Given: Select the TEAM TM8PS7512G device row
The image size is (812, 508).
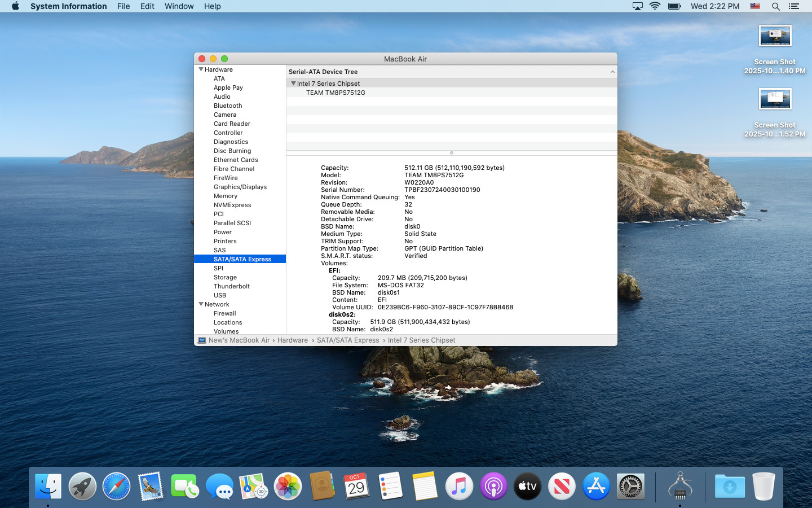Looking at the screenshot, I should click(336, 93).
